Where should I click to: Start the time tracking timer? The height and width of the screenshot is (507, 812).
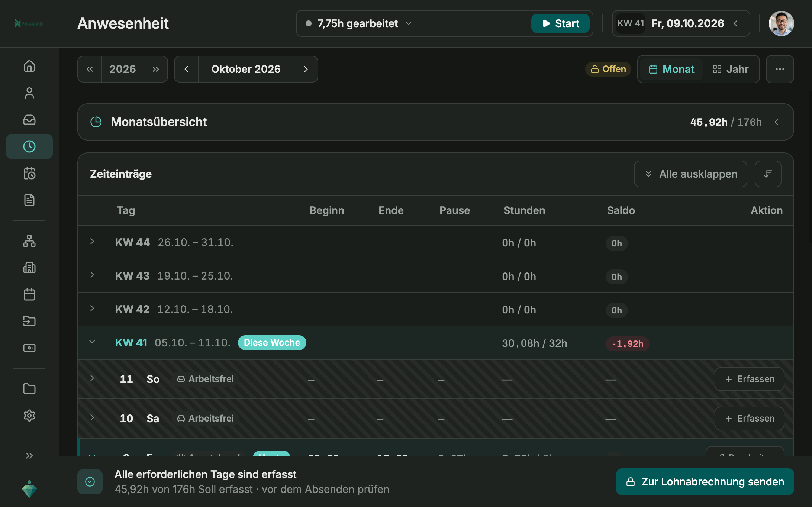pyautogui.click(x=560, y=23)
